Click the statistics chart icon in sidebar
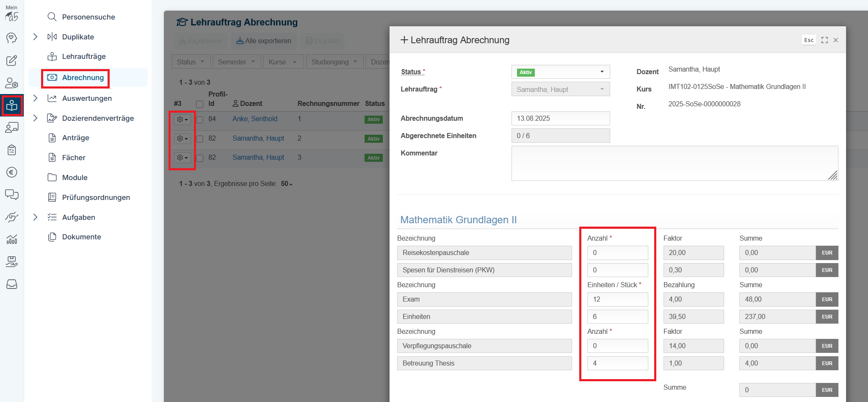868x402 pixels. click(12, 239)
